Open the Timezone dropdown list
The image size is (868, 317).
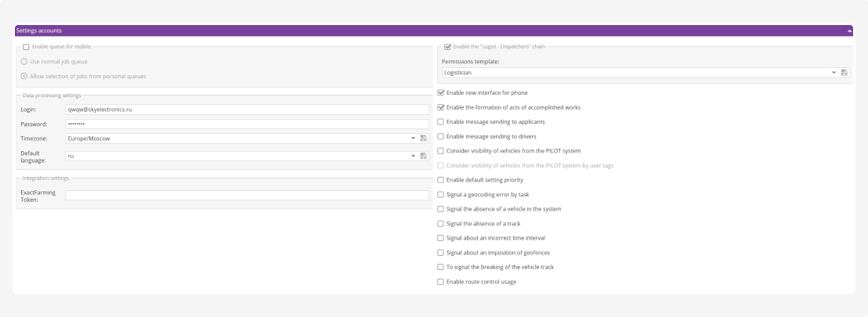click(413, 138)
